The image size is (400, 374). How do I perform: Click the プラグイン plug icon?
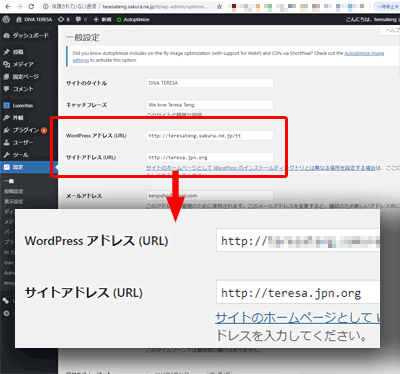click(6, 130)
